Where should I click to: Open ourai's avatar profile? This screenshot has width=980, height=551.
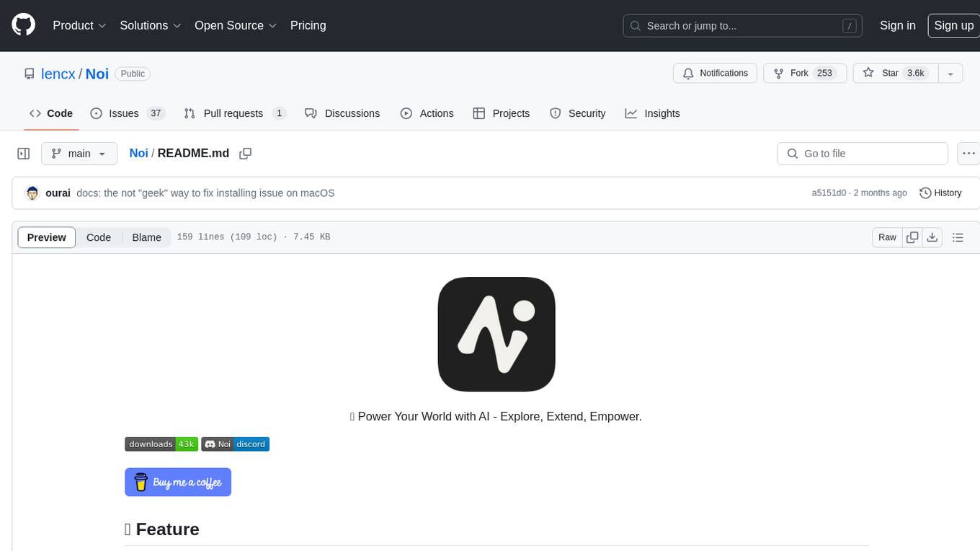32,193
